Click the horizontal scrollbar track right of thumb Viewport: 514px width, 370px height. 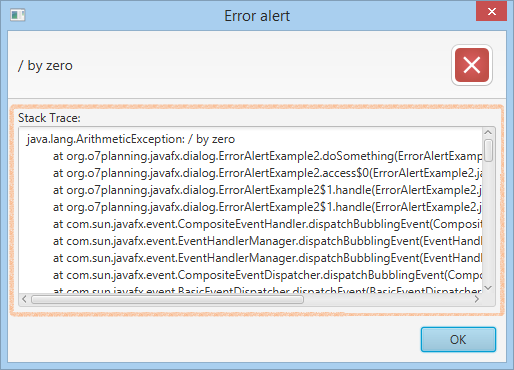click(388, 299)
